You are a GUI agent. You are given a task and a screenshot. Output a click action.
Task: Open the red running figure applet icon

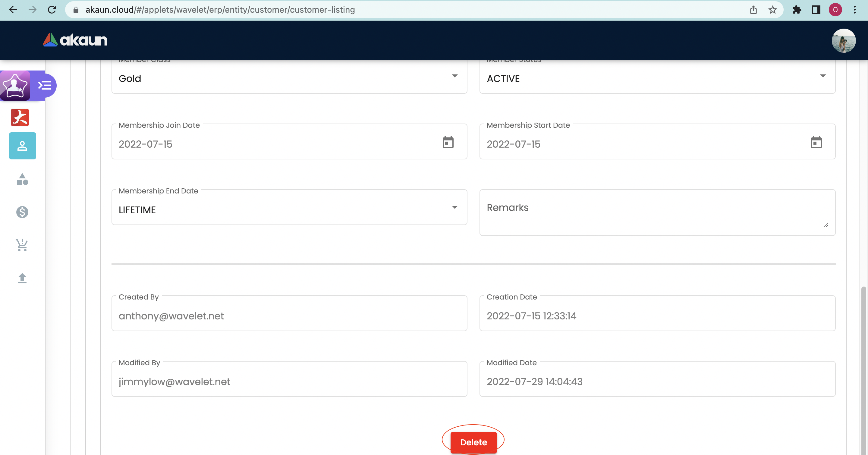[x=20, y=118]
